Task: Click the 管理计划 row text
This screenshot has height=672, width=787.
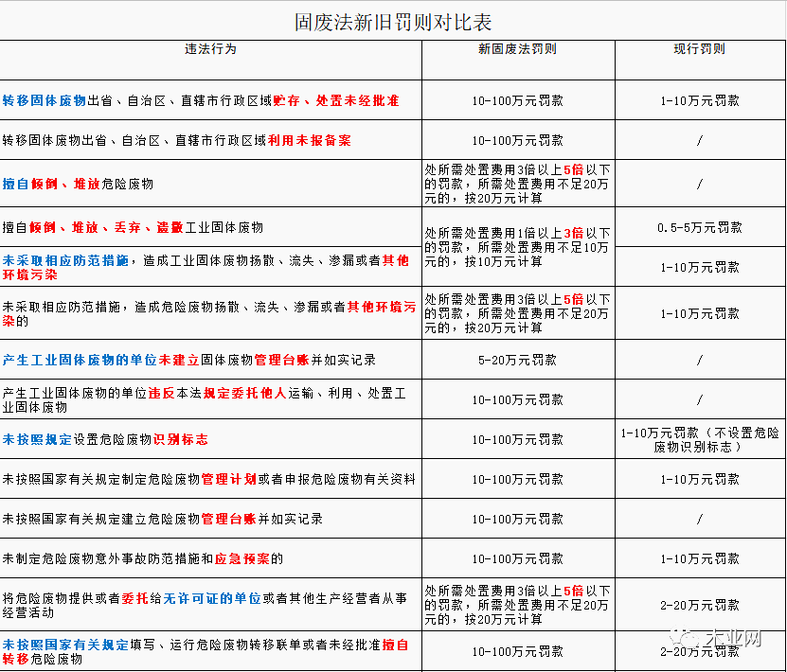Action: click(208, 480)
